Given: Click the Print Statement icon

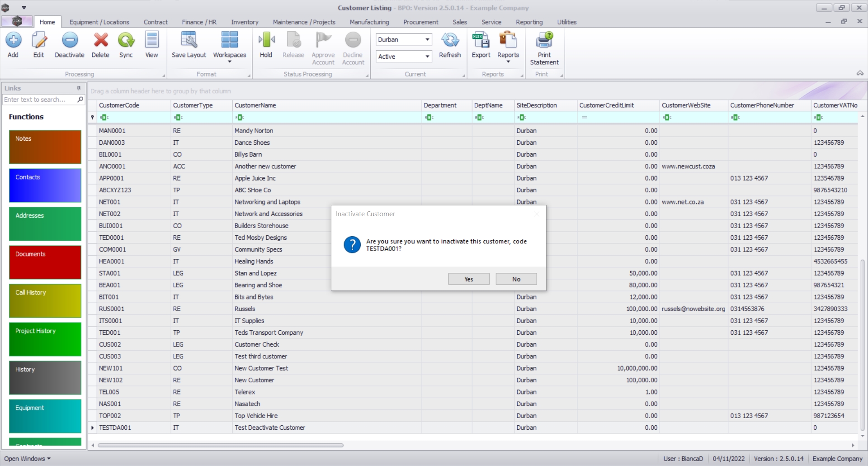Looking at the screenshot, I should (544, 40).
